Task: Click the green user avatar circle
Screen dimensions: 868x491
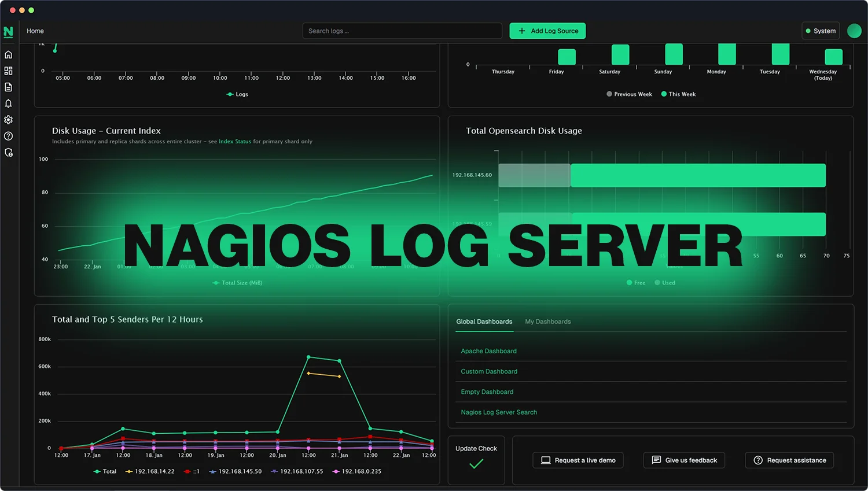Action: click(854, 31)
